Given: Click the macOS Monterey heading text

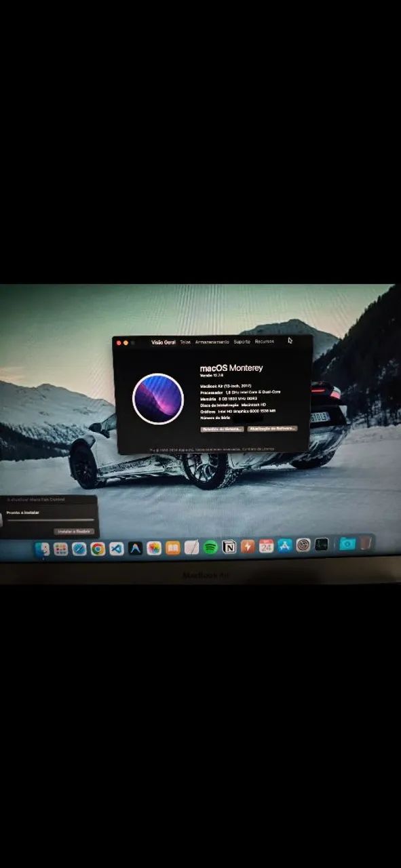Looking at the screenshot, I should [x=231, y=368].
